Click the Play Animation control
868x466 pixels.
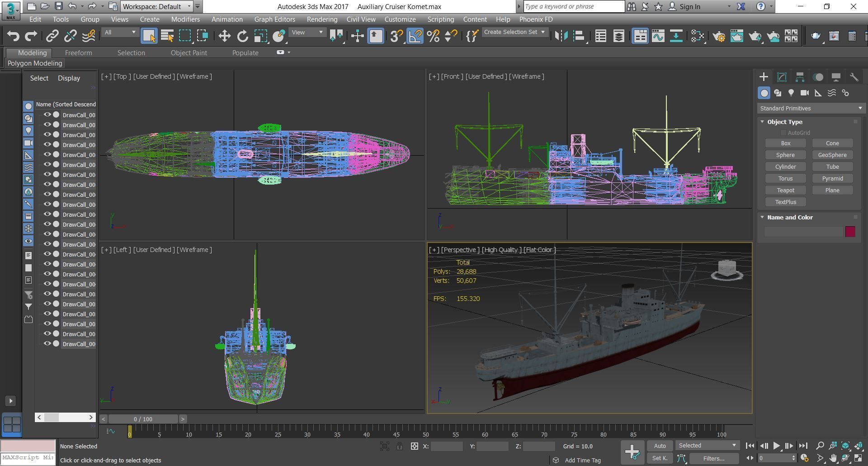click(x=776, y=446)
